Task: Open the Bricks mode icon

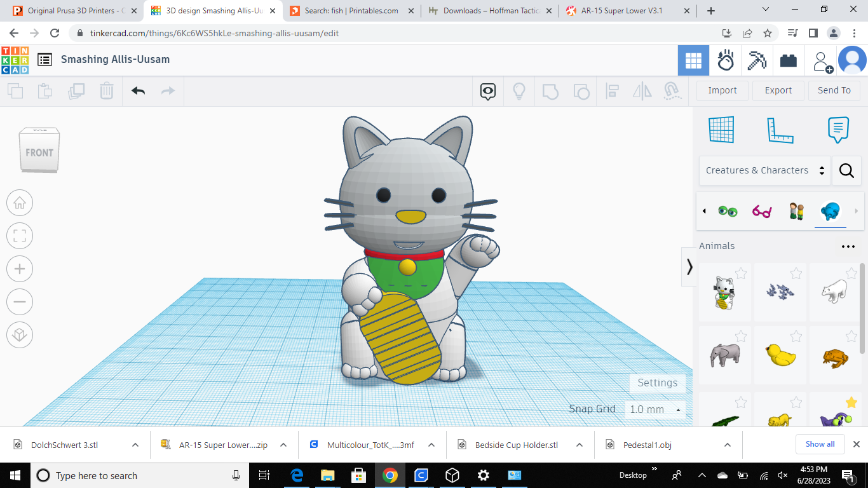Action: pyautogui.click(x=789, y=61)
